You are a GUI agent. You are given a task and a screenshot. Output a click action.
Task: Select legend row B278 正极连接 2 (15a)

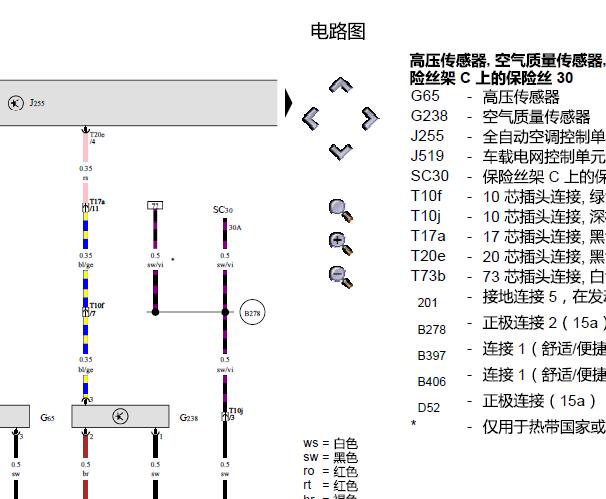[x=511, y=325]
